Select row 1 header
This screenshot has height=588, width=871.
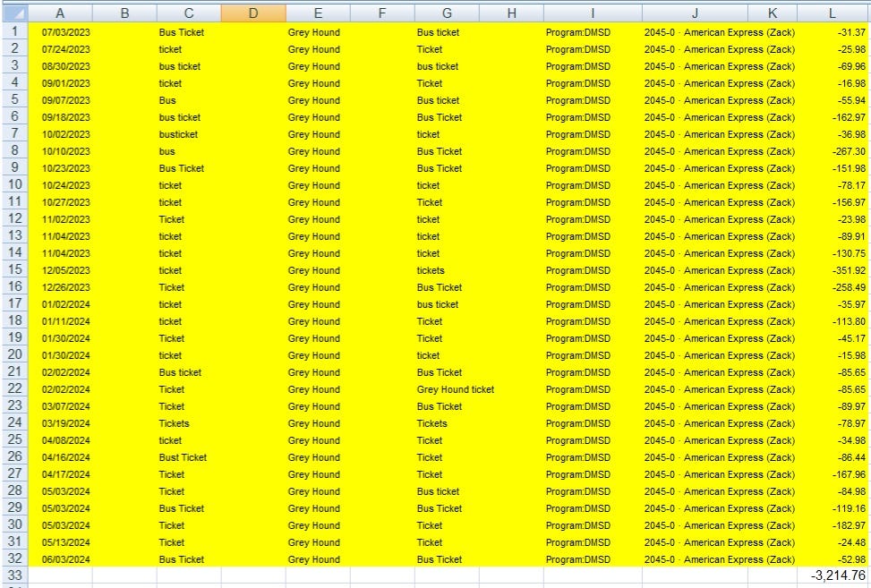(14, 31)
